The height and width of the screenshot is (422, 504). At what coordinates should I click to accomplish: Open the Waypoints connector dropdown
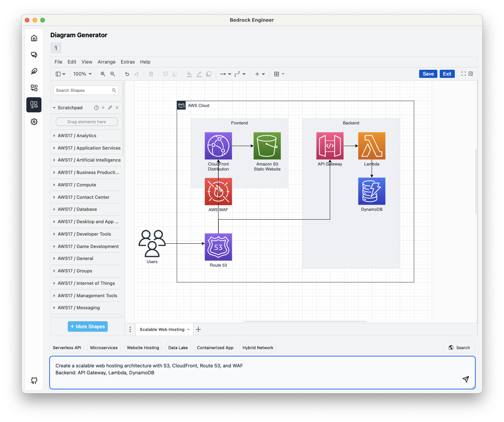tap(240, 74)
